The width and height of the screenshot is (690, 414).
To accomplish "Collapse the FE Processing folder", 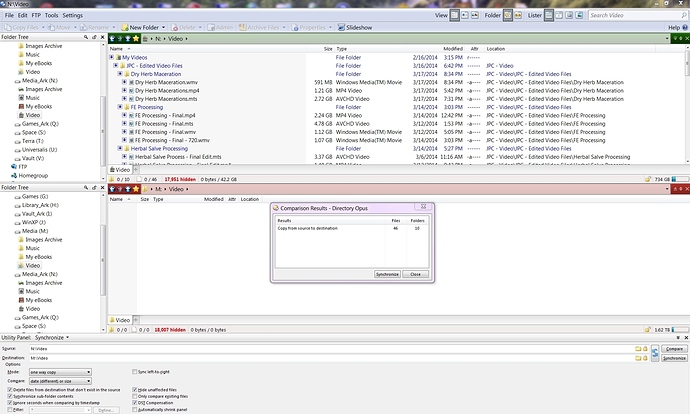I will pos(120,107).
